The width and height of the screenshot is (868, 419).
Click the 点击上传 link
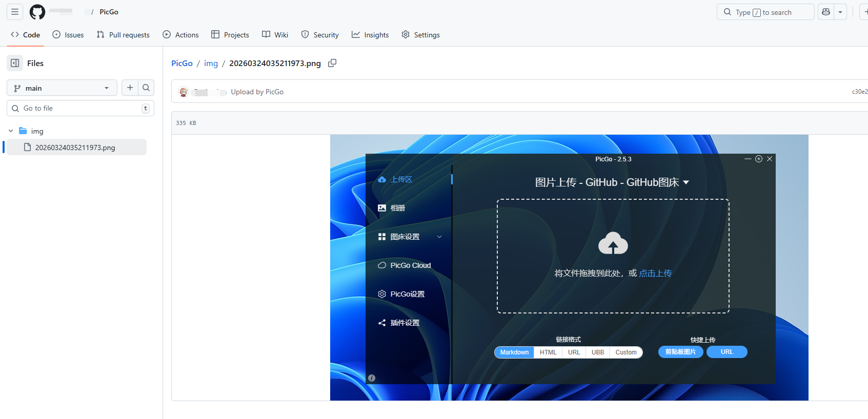655,273
